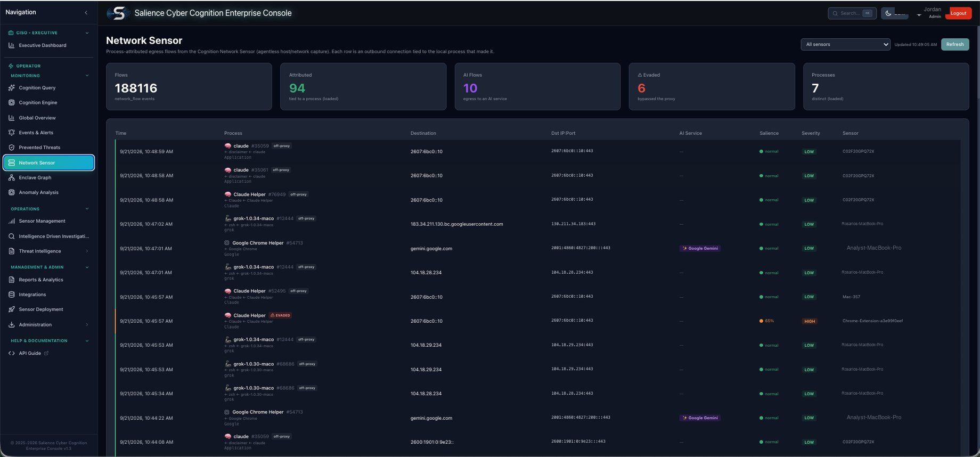Click the Reports & Analytics document icon
The width and height of the screenshot is (980, 457).
tap(11, 280)
